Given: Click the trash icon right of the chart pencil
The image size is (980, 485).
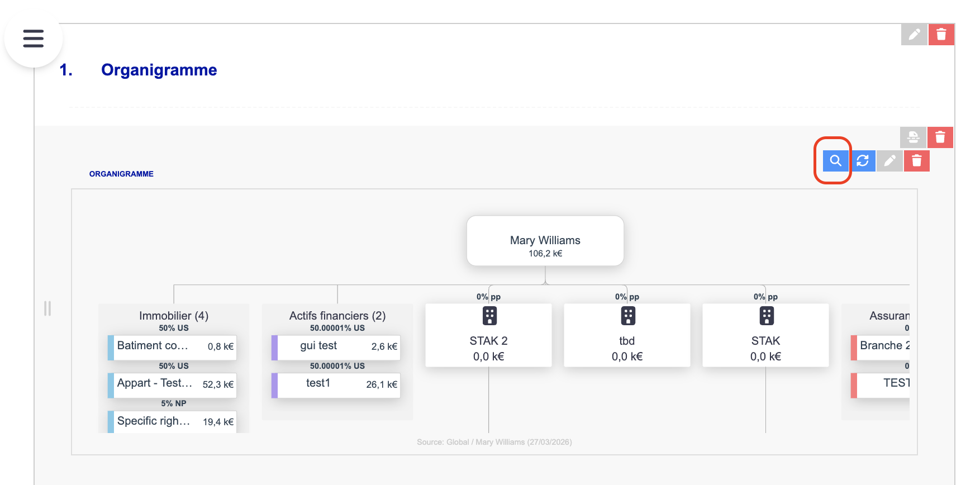Looking at the screenshot, I should click(x=917, y=161).
